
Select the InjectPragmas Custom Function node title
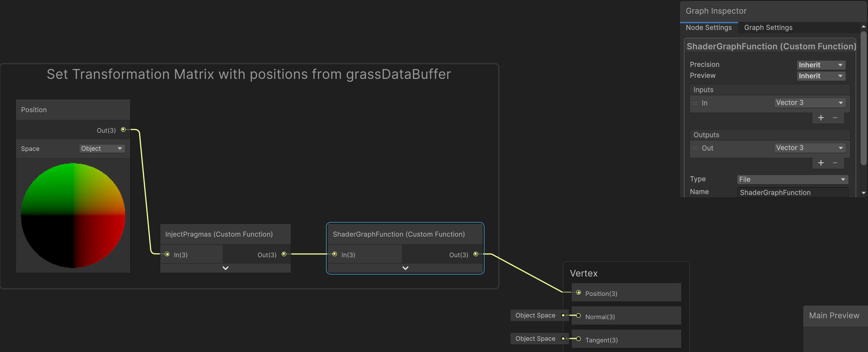tap(219, 234)
